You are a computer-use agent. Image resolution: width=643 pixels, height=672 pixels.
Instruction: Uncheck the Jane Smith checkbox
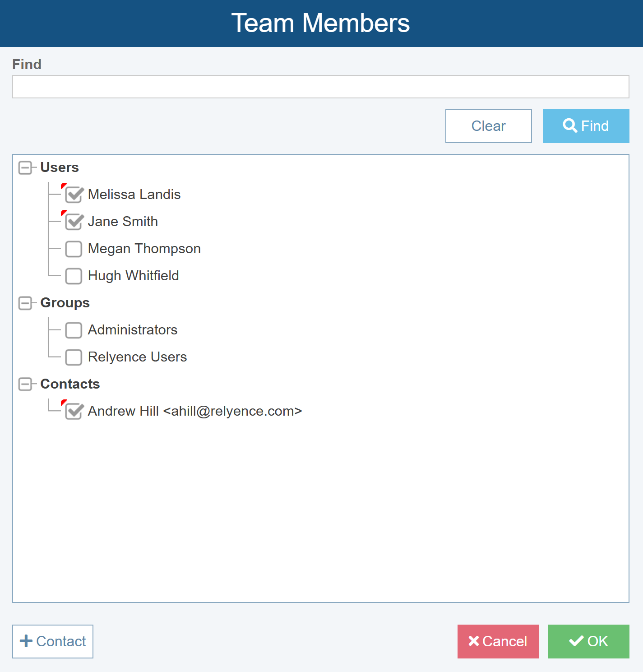[x=74, y=222]
